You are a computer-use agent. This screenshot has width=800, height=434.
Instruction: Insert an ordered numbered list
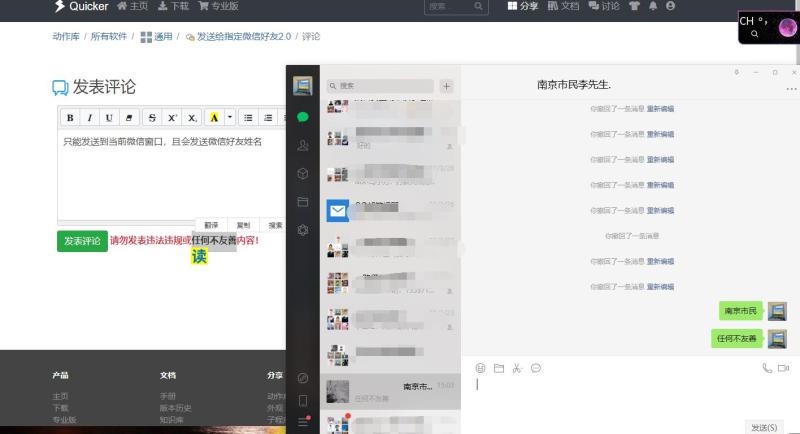click(x=268, y=118)
